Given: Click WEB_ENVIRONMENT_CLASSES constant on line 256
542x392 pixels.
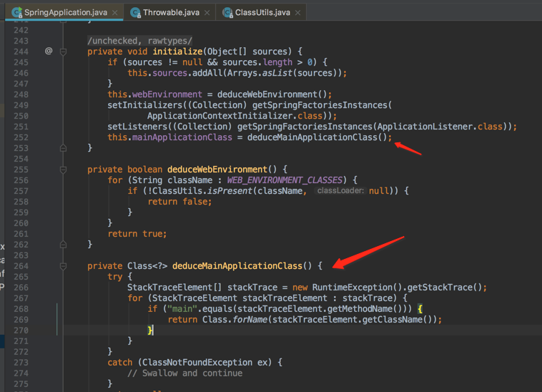Looking at the screenshot, I should click(x=285, y=180).
